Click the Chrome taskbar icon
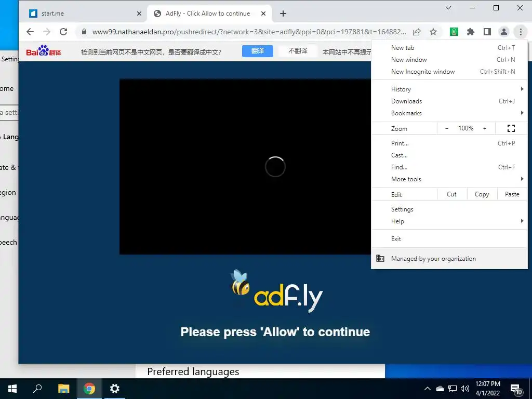The width and height of the screenshot is (532, 399). click(89, 389)
